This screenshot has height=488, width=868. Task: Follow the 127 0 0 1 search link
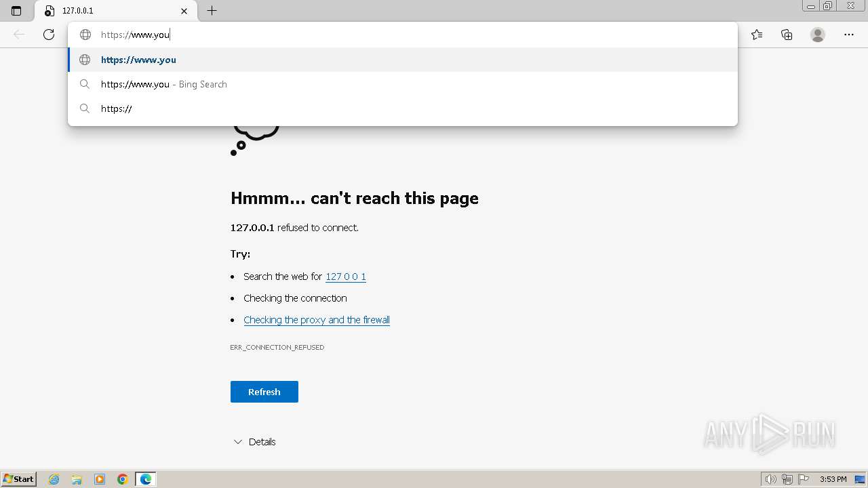(x=346, y=277)
